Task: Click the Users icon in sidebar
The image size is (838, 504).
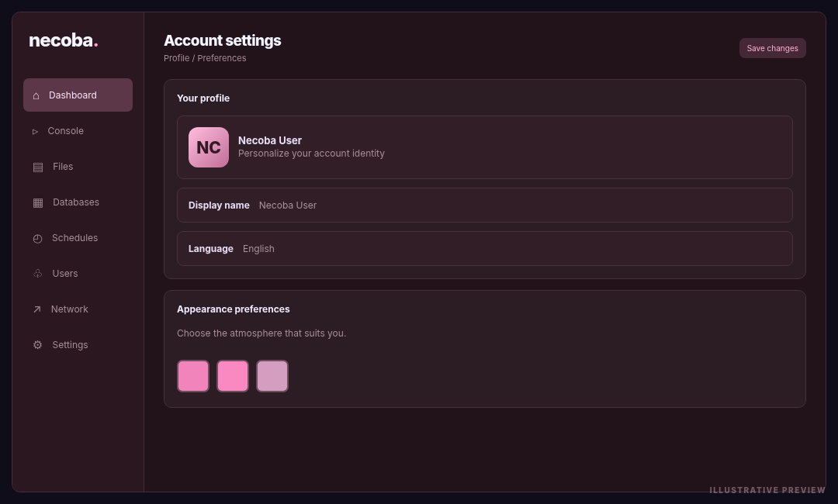Action: pos(37,274)
